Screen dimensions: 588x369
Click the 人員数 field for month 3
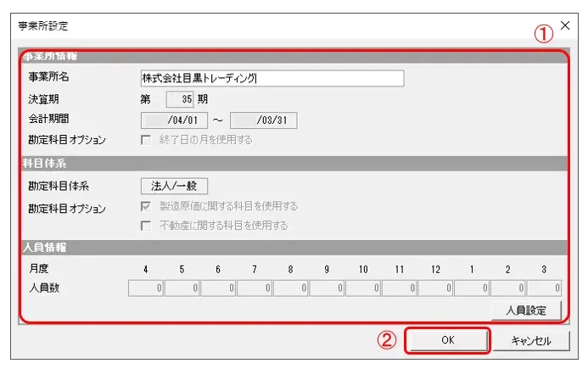[x=544, y=288]
